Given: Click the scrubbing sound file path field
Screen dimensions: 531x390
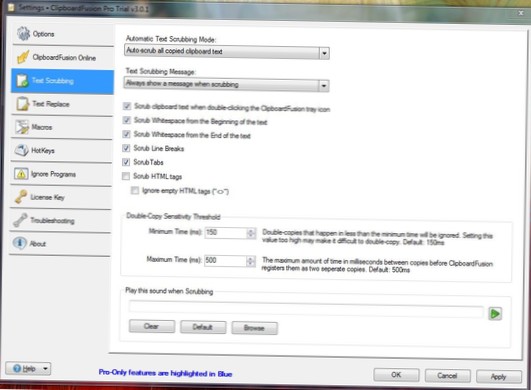Looking at the screenshot, I should (306, 309).
